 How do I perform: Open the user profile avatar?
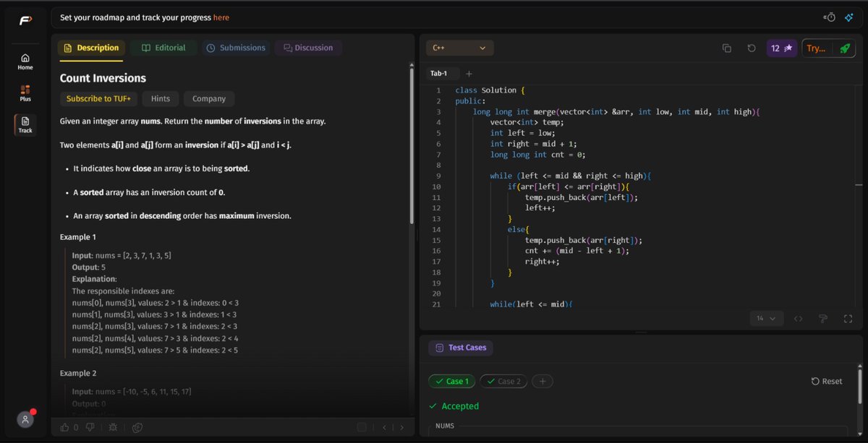click(25, 419)
